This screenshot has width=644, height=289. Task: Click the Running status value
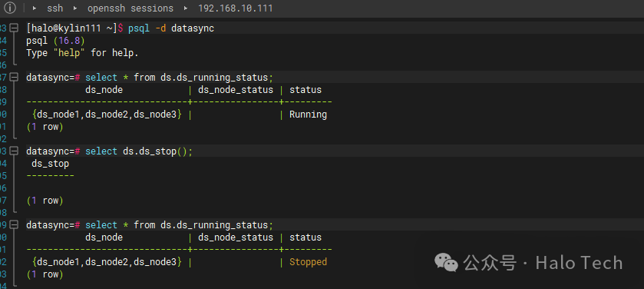(308, 115)
